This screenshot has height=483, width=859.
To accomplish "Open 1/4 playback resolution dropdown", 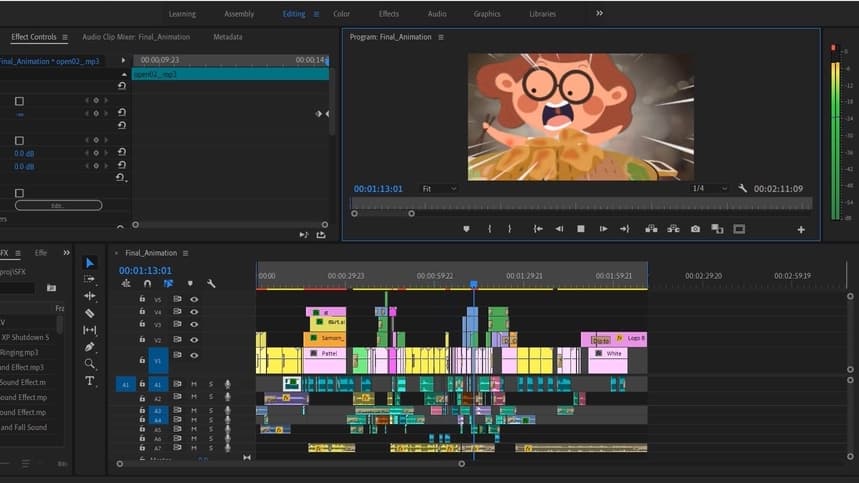I will tap(709, 188).
